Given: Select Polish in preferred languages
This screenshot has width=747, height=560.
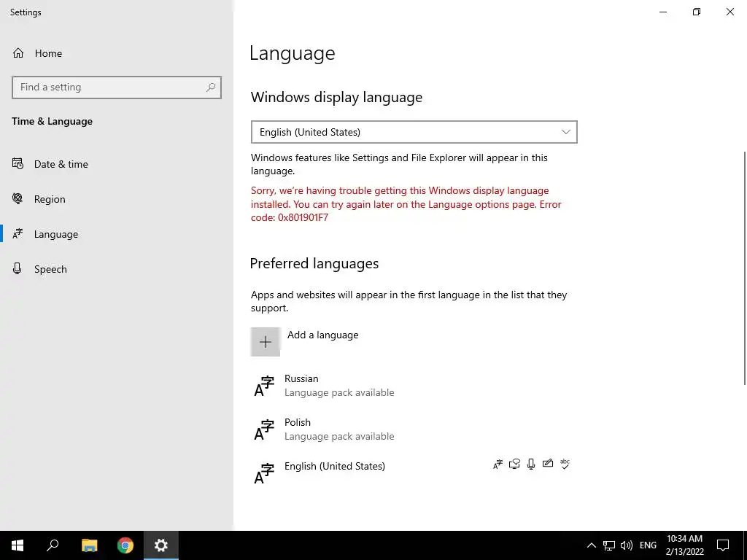Looking at the screenshot, I should pos(414,429).
